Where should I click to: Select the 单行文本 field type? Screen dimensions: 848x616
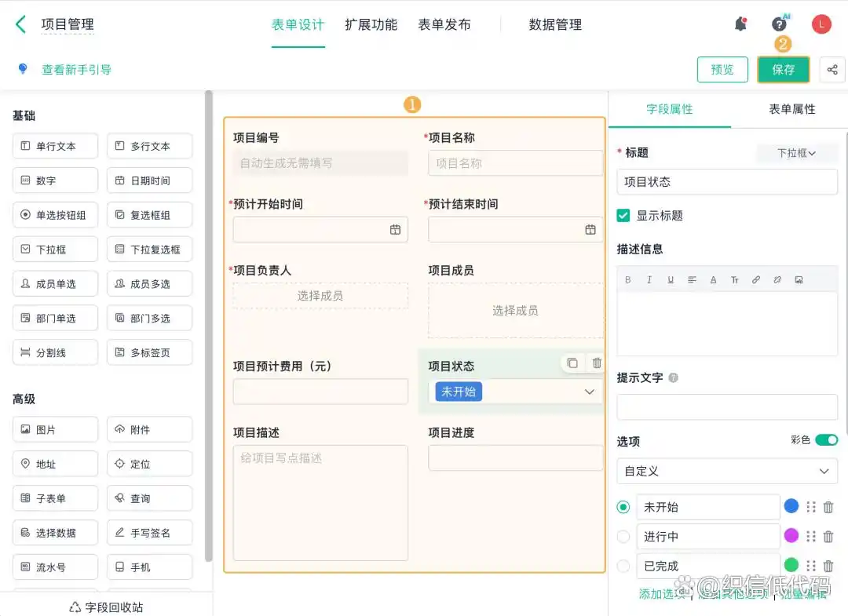pyautogui.click(x=55, y=146)
